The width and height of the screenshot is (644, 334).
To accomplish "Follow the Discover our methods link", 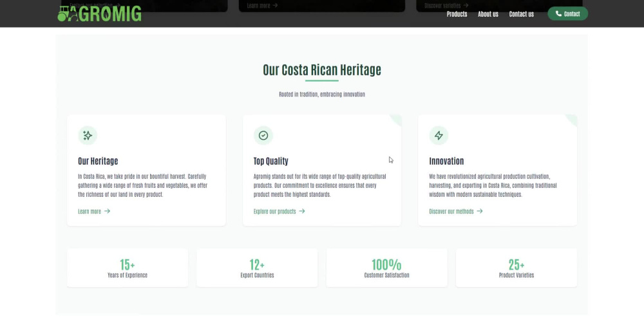I will pyautogui.click(x=456, y=211).
